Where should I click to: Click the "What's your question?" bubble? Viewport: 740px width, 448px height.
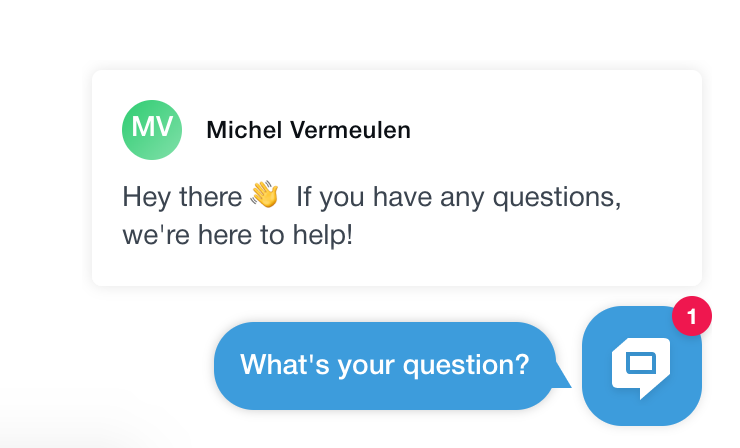385,365
